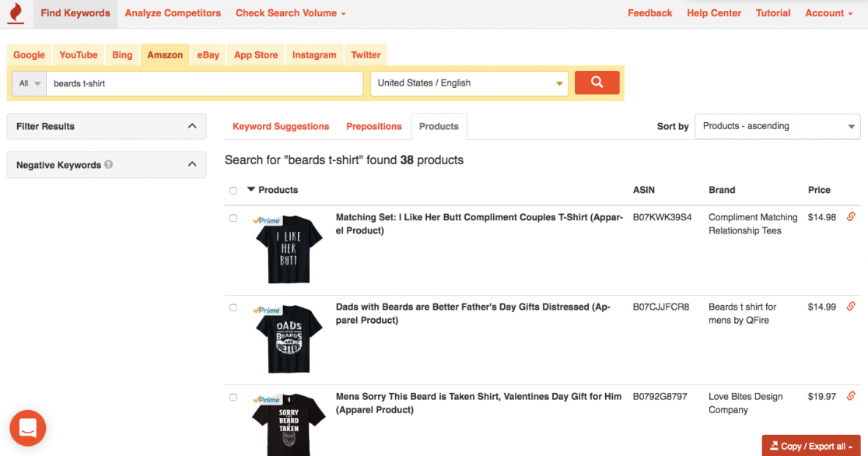Click the link icon beside the $14.98 price
868x456 pixels.
(x=851, y=217)
